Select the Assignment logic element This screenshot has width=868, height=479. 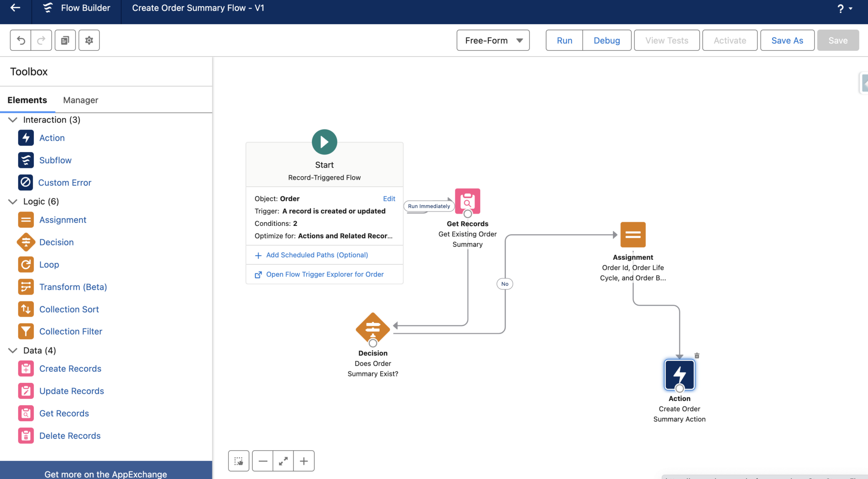pos(62,220)
